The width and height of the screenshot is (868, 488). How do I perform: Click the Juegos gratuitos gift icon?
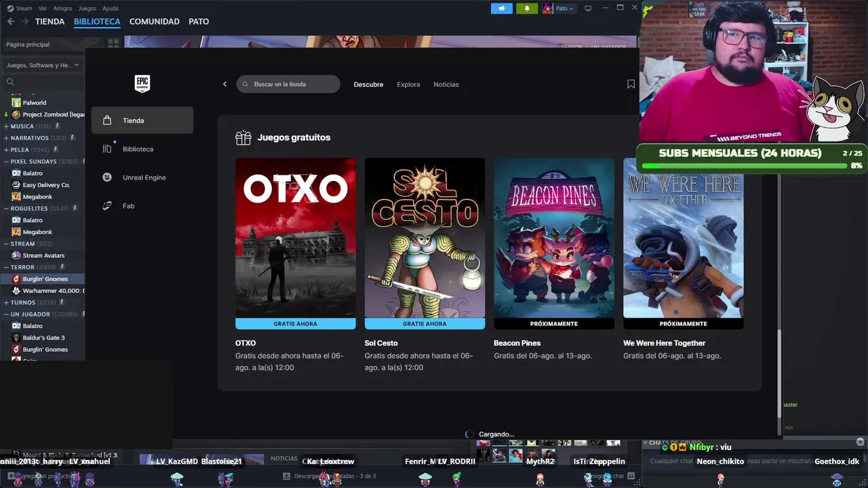[x=243, y=138]
